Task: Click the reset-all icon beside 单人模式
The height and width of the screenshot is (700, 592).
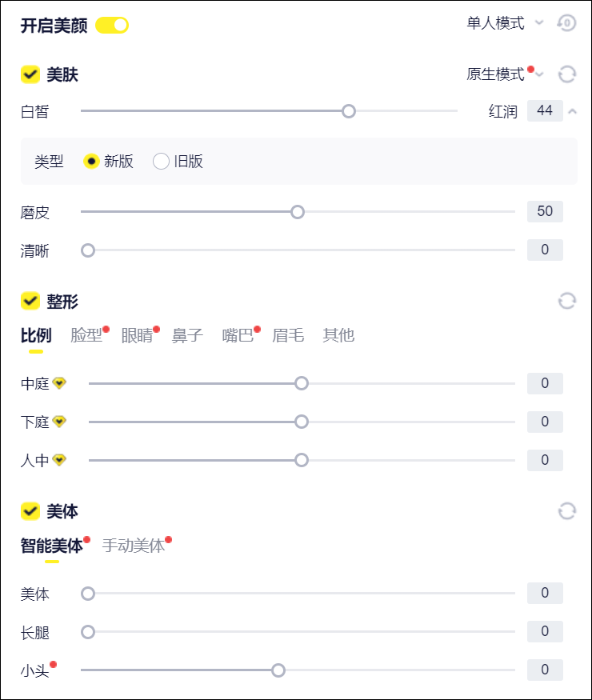Action: point(566,23)
